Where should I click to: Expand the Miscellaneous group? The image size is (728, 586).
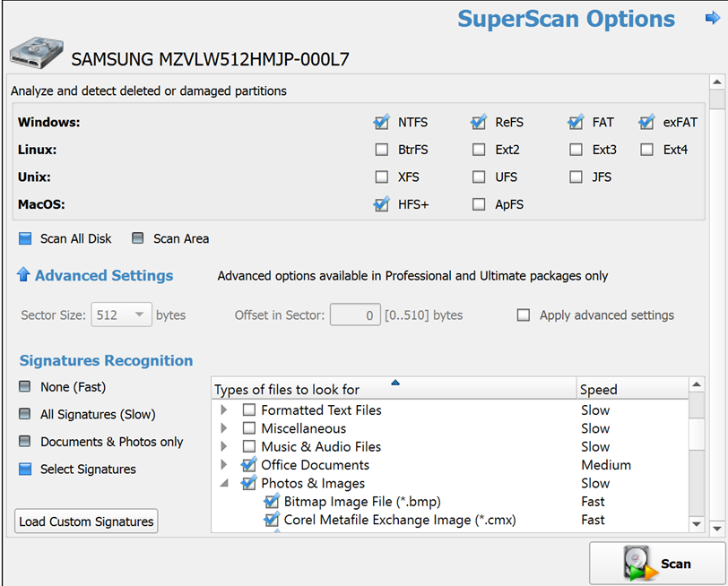coord(224,427)
